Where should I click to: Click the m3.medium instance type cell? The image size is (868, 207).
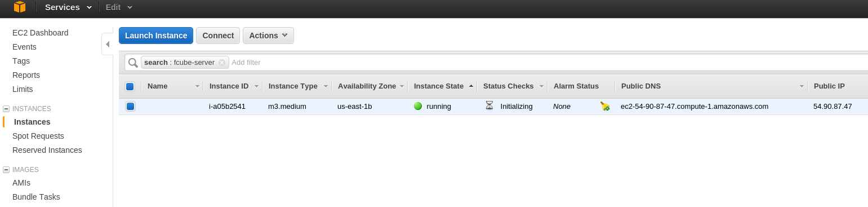point(287,106)
